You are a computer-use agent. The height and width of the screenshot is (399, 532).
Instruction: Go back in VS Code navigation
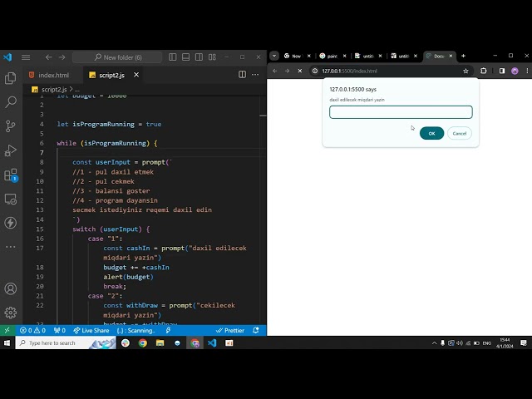click(x=48, y=57)
